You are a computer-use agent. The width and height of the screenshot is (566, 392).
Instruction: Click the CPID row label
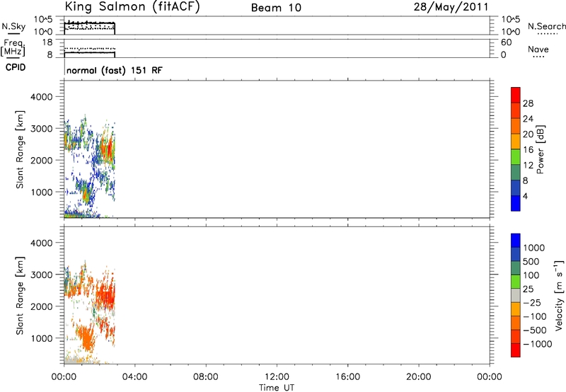pyautogui.click(x=16, y=67)
